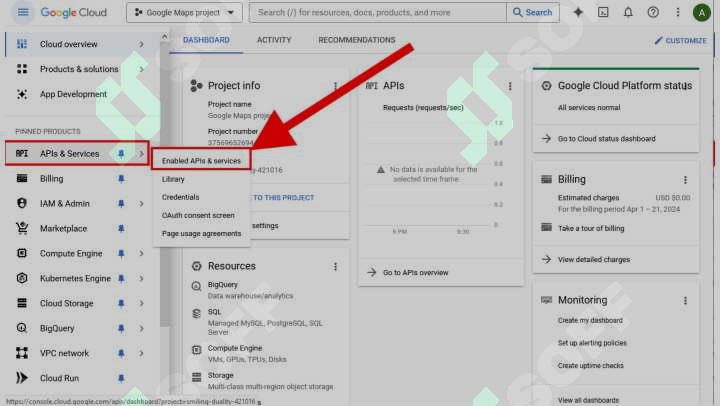Open the Billing card three-dot menu
The image size is (720, 406).
(x=685, y=180)
